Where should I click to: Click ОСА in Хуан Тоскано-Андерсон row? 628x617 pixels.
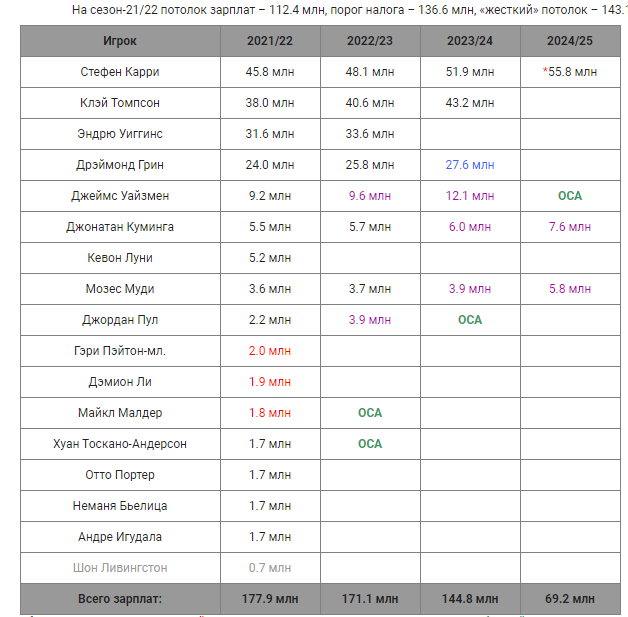370,444
